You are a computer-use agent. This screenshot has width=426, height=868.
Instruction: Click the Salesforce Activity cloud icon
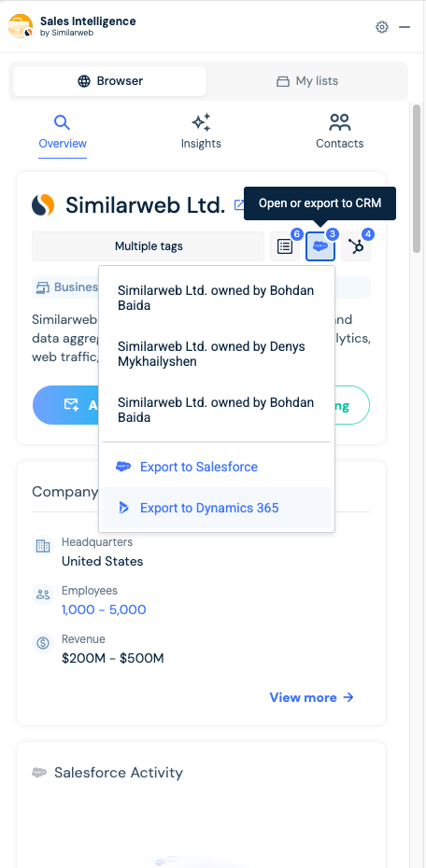[39, 772]
